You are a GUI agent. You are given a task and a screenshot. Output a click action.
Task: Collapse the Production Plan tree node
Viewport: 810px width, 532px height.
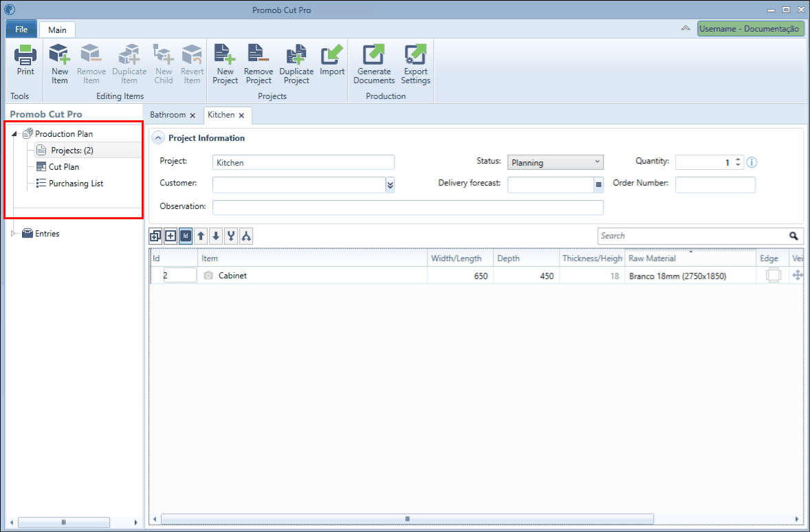tap(14, 134)
